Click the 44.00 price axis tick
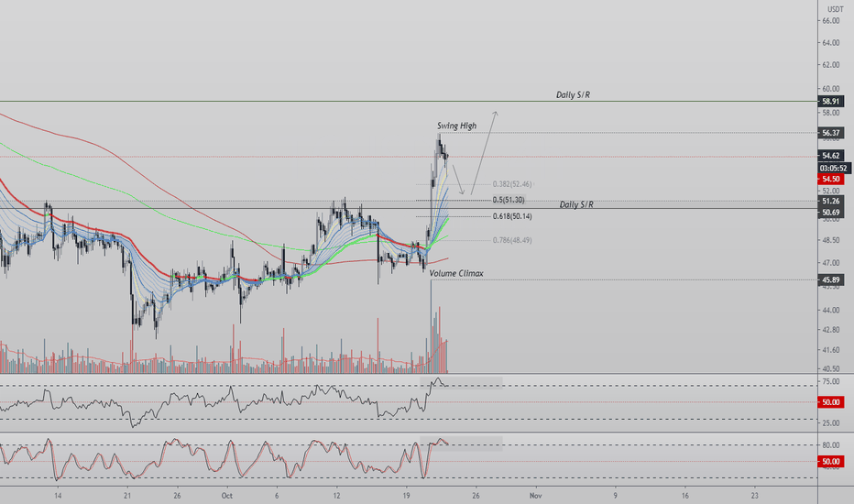The width and height of the screenshot is (854, 504). (x=830, y=311)
